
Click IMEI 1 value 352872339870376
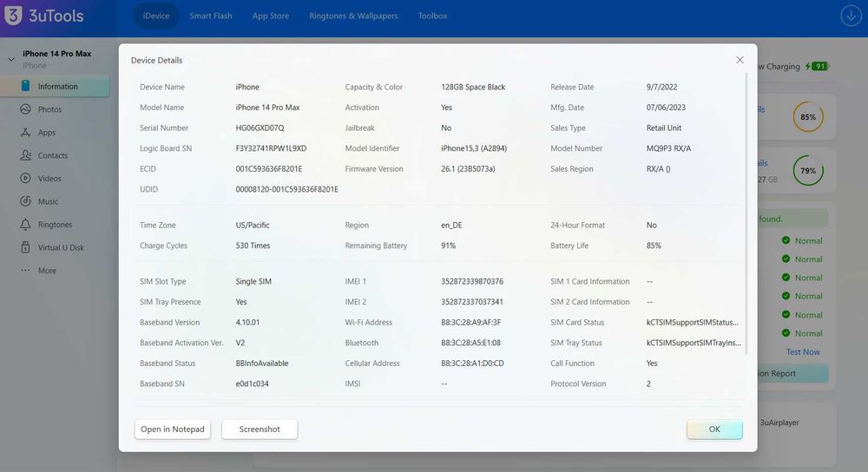coord(472,281)
